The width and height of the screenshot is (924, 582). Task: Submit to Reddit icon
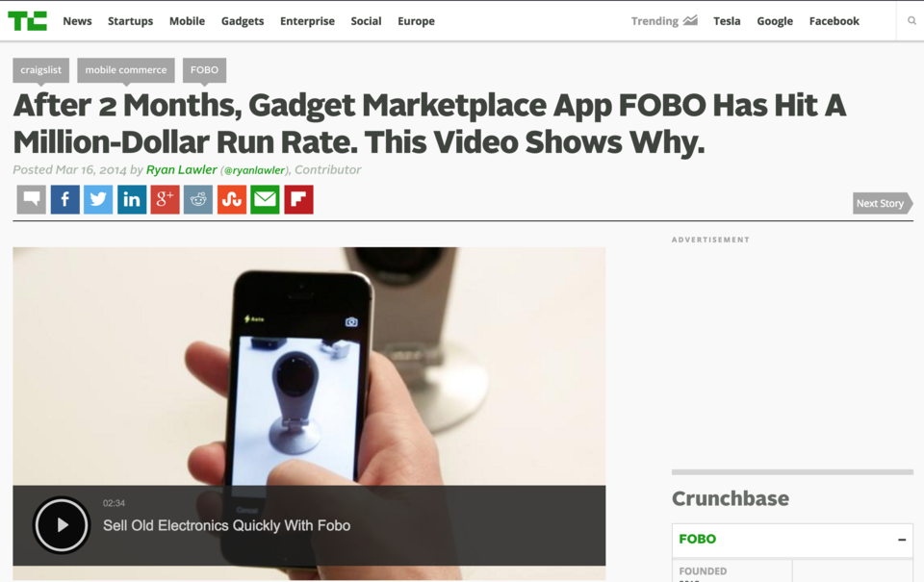(x=198, y=199)
